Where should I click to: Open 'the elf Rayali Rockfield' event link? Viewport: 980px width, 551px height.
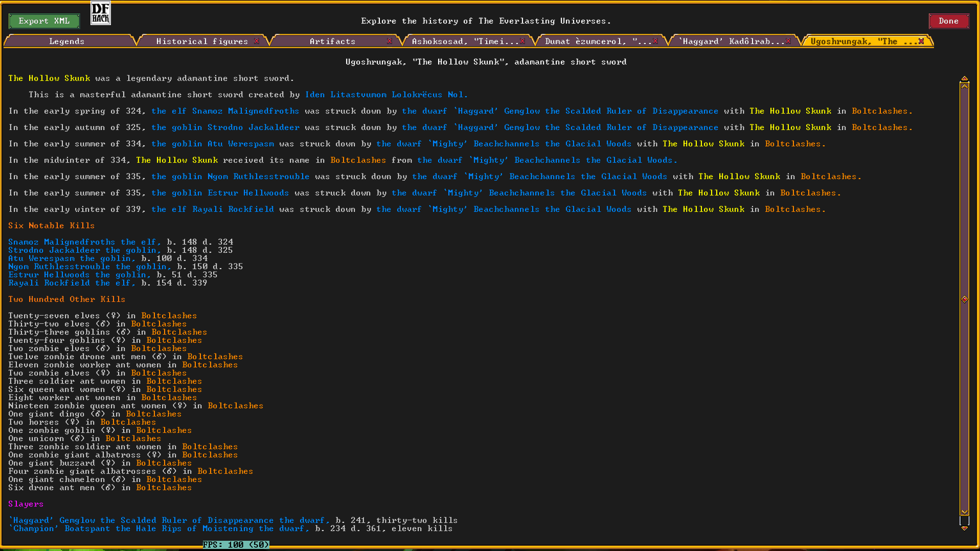213,209
